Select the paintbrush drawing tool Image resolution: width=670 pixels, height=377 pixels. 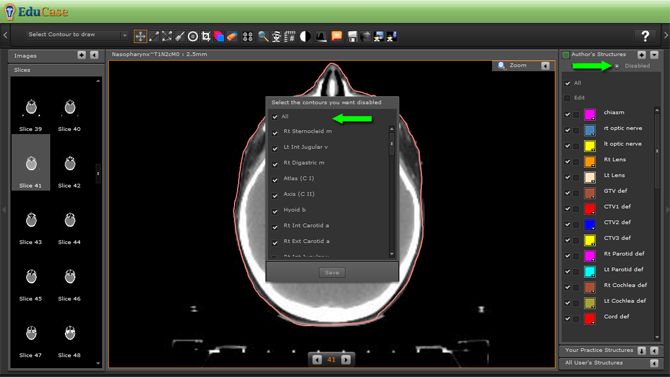(180, 36)
